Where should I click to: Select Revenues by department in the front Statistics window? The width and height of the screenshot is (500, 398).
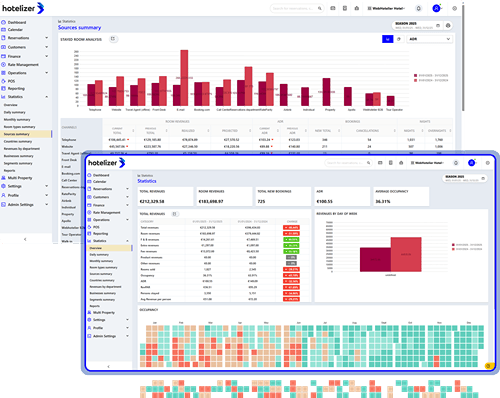105,287
